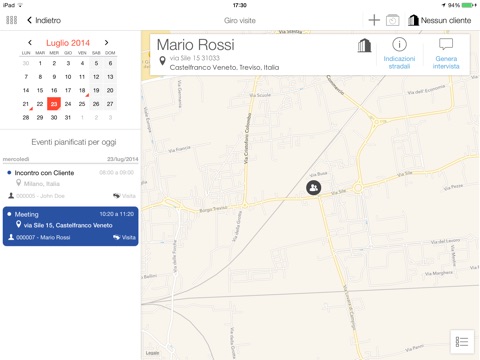Click 000007 - Mario Rossi contact
Screen dimensions: 480x360
click(x=43, y=237)
